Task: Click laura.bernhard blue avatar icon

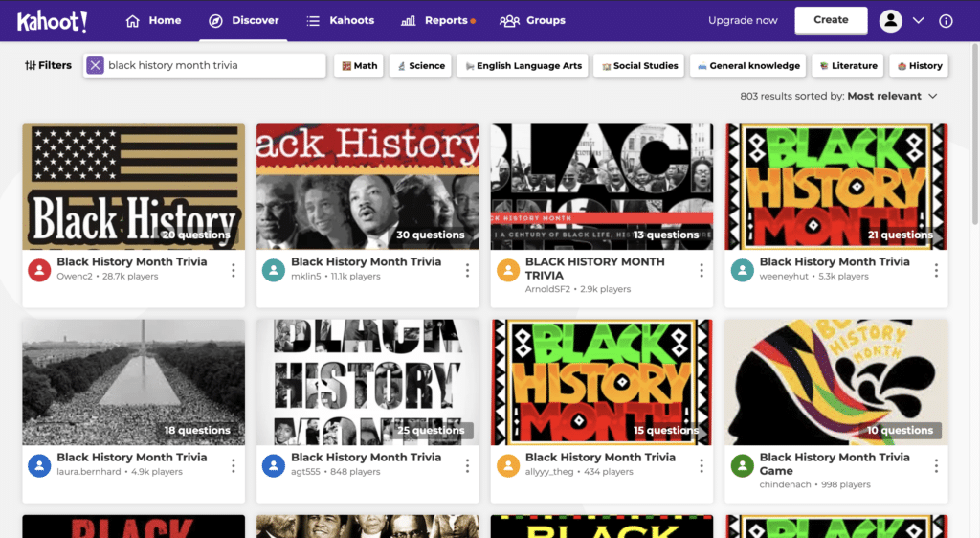Action: 39,466
